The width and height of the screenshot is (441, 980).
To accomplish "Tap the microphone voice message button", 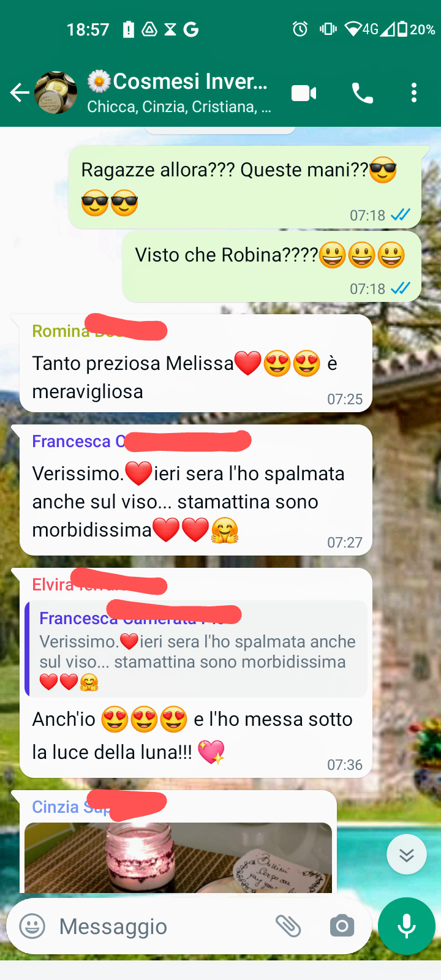I will pos(407,926).
